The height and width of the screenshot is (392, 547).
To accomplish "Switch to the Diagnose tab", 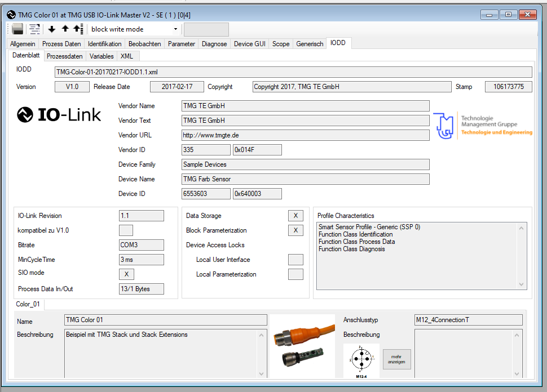I will point(214,44).
